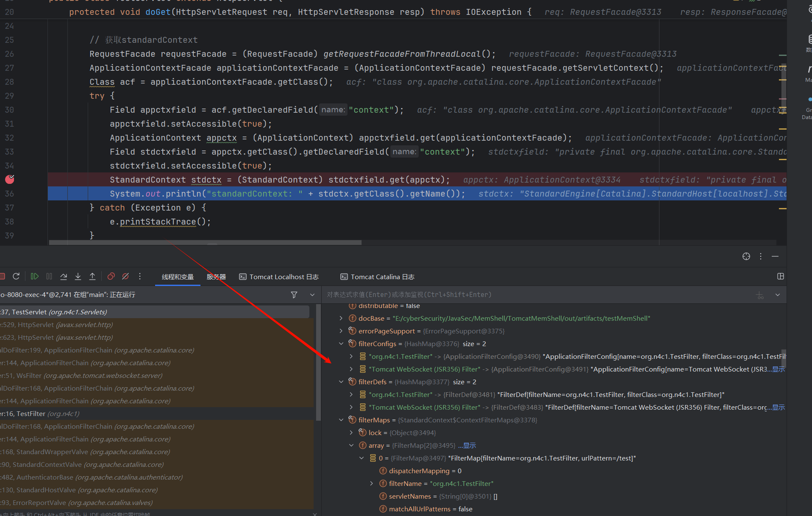Open the View Breakpoints icon
The width and height of the screenshot is (812, 516).
pos(111,277)
